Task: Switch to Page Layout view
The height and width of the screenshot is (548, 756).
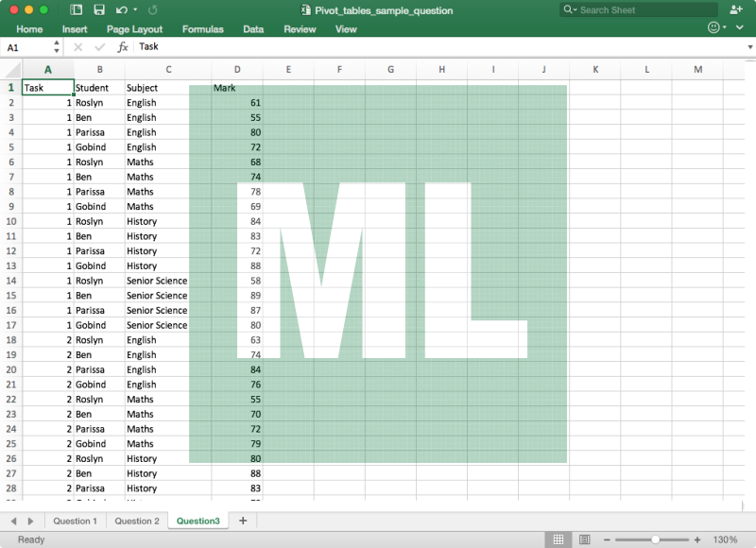Action: click(585, 539)
